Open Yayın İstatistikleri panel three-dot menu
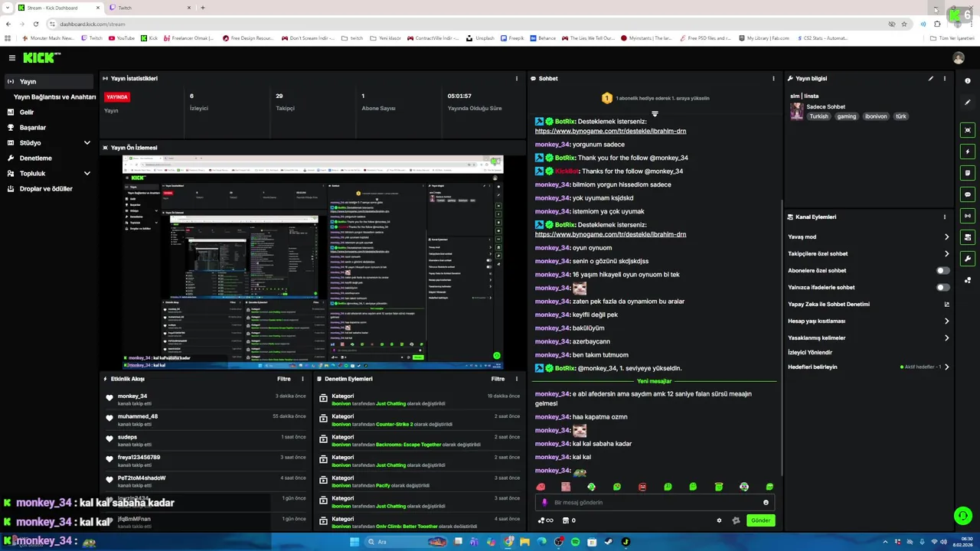The height and width of the screenshot is (551, 980). [x=516, y=78]
